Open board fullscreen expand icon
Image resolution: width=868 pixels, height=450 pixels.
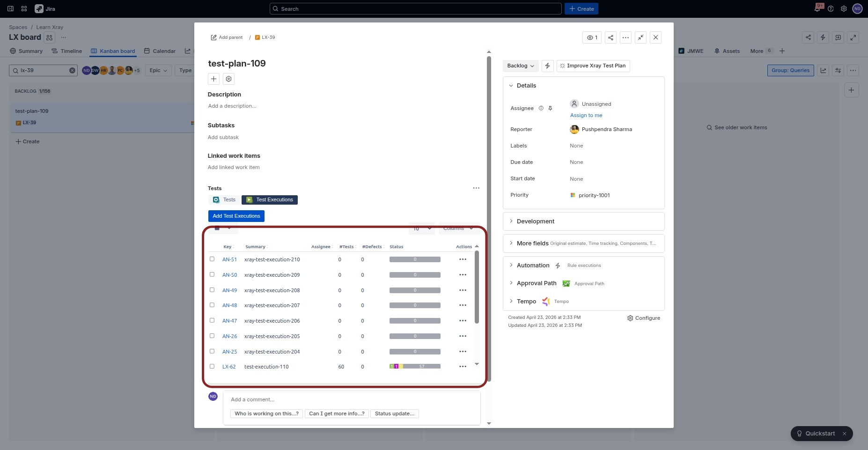point(853,37)
